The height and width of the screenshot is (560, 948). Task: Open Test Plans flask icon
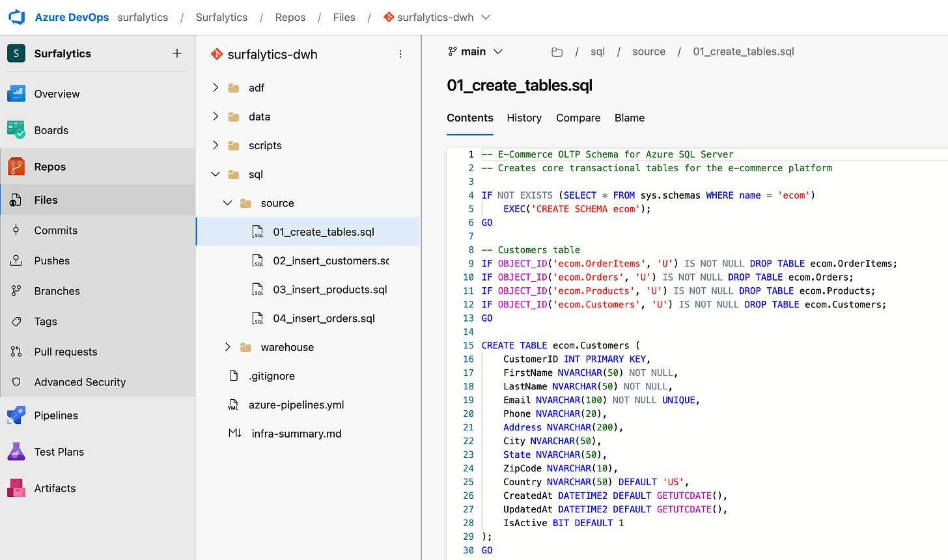coord(16,452)
